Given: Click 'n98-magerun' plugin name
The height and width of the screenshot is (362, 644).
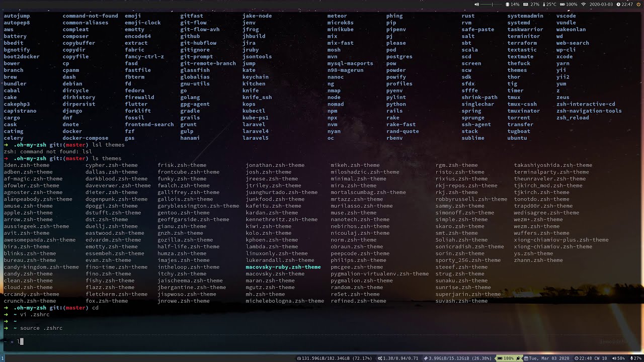Looking at the screenshot, I should point(345,70).
